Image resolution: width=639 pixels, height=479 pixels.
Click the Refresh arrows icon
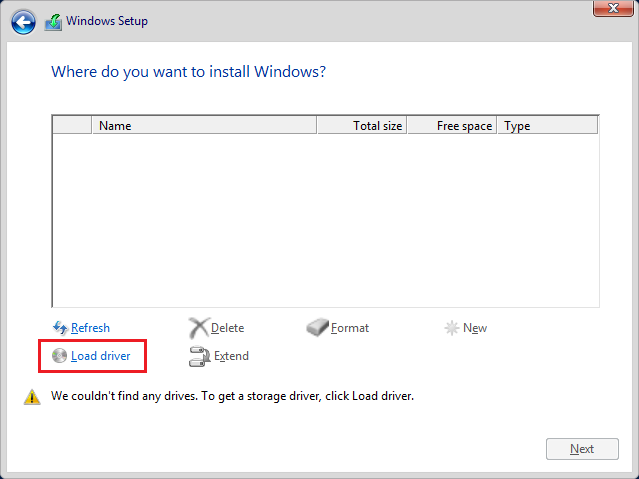(x=60, y=328)
